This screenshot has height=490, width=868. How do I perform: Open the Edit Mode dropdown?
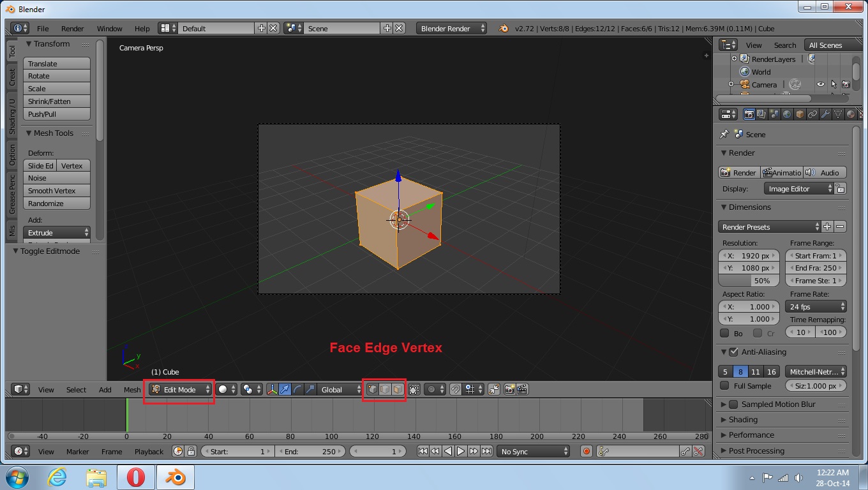(180, 389)
